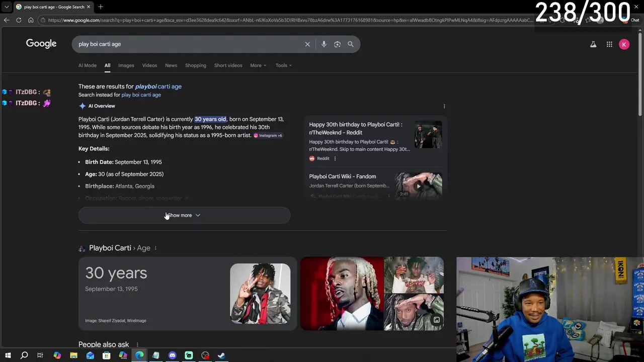The width and height of the screenshot is (644, 362).
Task: Switch to Images tab
Action: [126, 65]
